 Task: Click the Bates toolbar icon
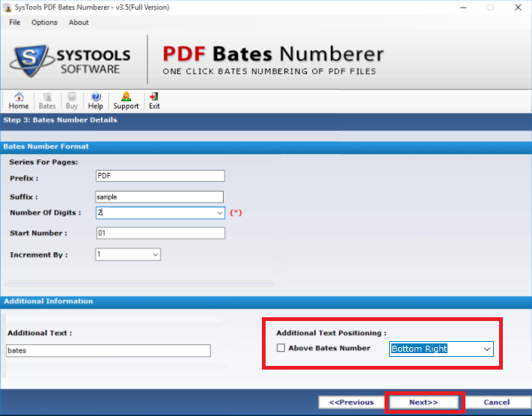coord(47,100)
